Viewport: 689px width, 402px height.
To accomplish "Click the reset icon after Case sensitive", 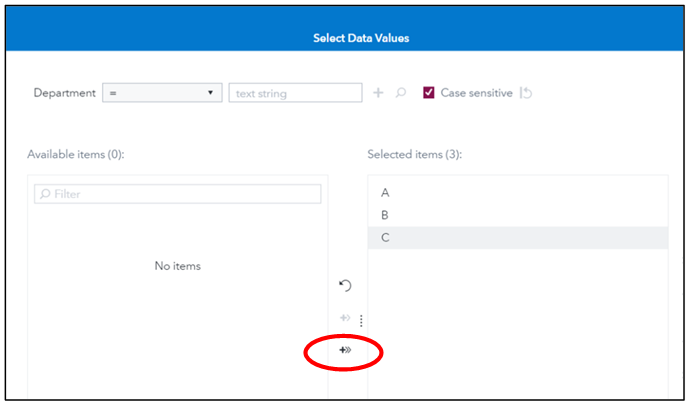I will [x=527, y=93].
